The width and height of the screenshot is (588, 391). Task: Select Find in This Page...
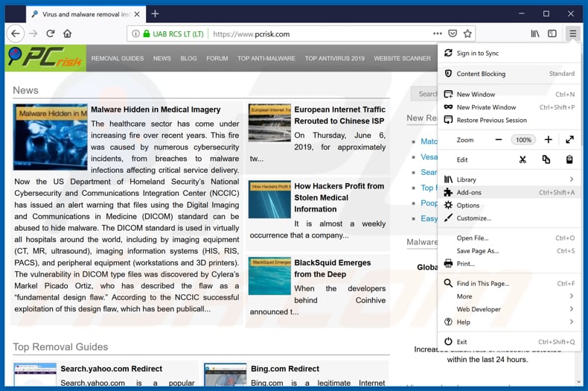pyautogui.click(x=509, y=283)
